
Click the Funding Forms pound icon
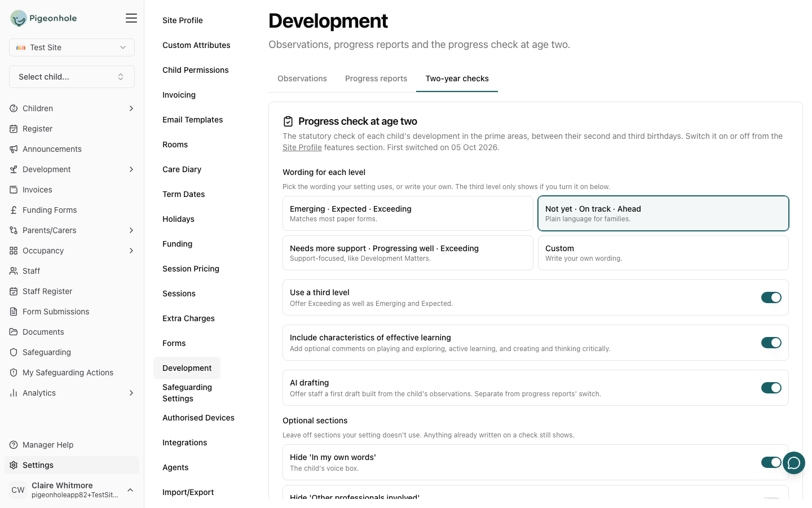(x=14, y=210)
